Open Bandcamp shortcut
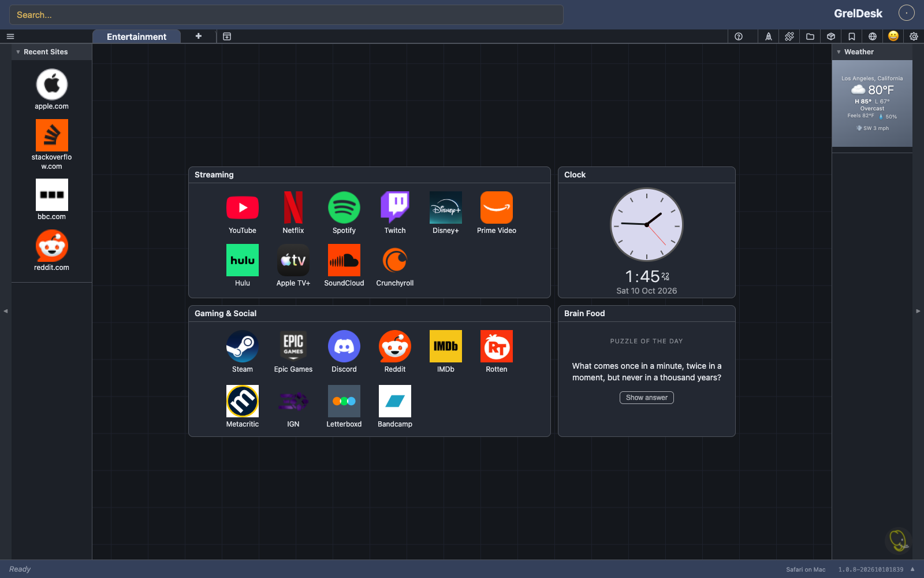Viewport: 924px width, 578px height. pos(395,406)
